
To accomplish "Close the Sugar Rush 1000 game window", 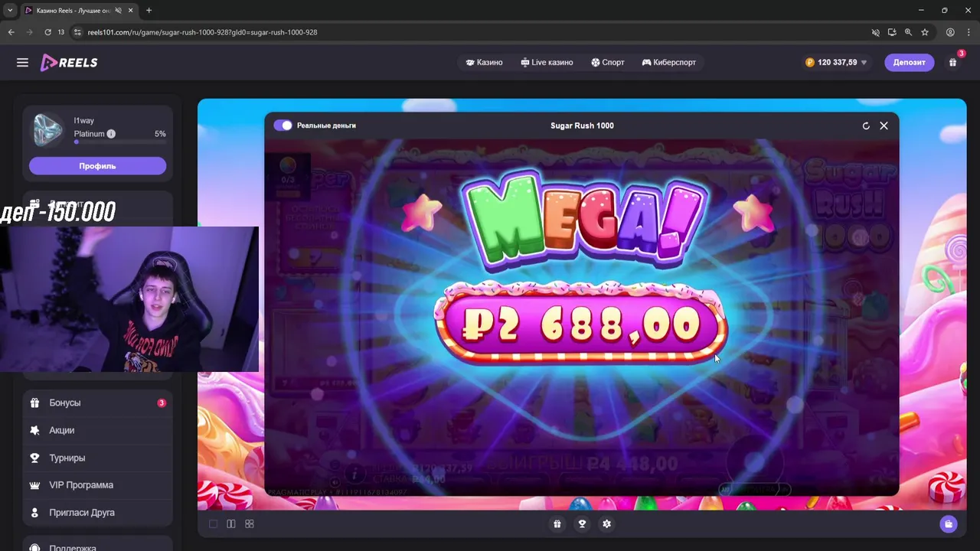I will coord(884,126).
